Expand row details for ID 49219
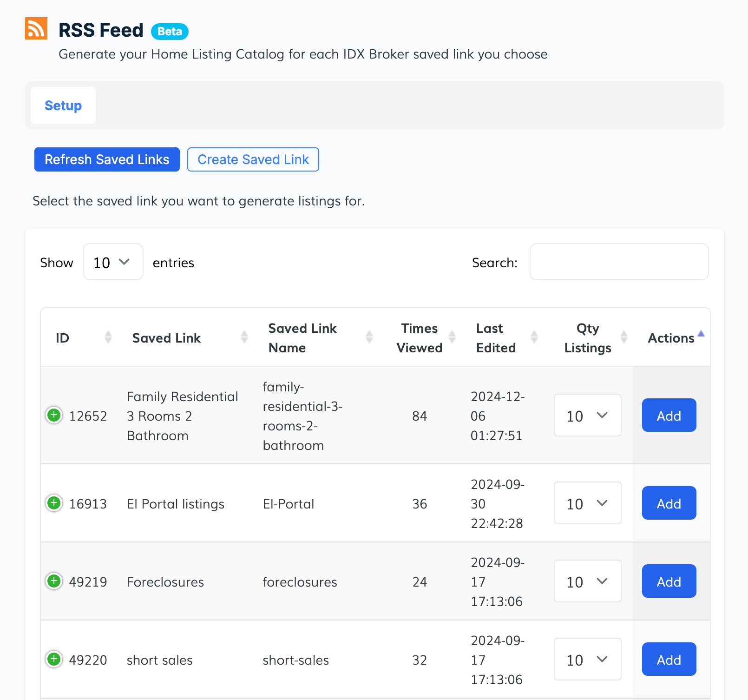 coord(54,581)
